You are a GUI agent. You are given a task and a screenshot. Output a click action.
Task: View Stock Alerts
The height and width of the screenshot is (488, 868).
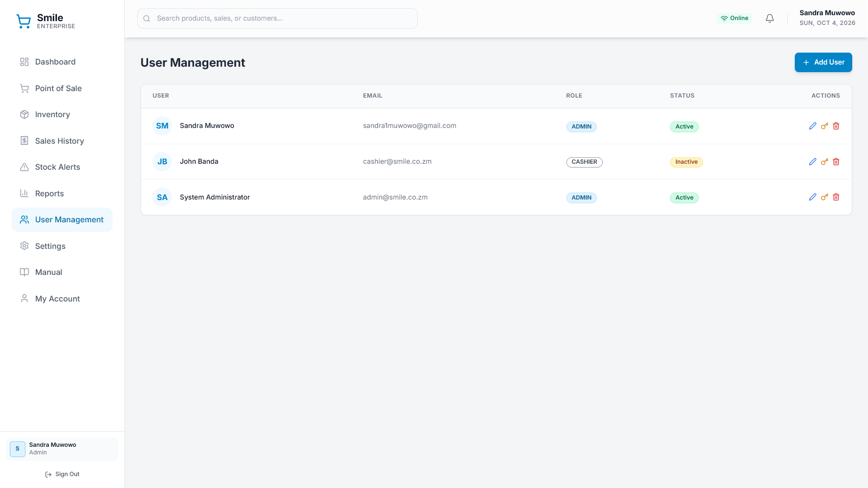coord(62,167)
